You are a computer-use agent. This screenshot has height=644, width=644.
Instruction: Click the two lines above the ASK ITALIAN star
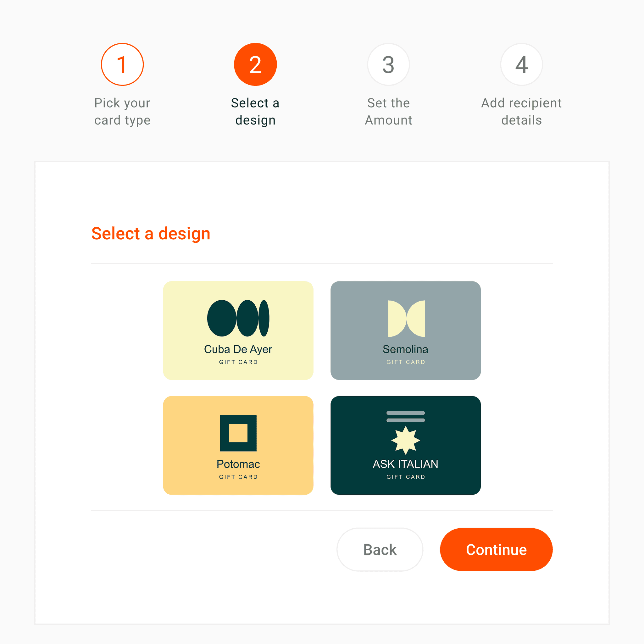click(x=406, y=417)
